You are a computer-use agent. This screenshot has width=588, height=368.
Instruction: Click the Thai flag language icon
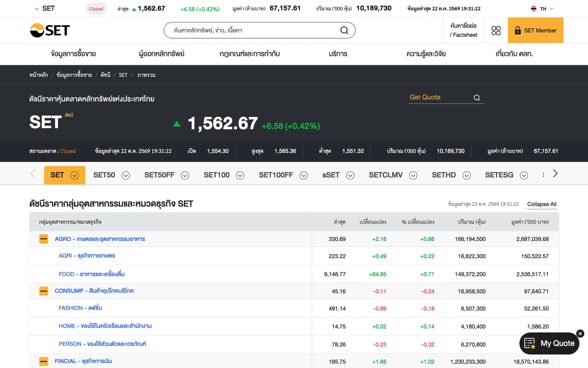coord(534,8)
